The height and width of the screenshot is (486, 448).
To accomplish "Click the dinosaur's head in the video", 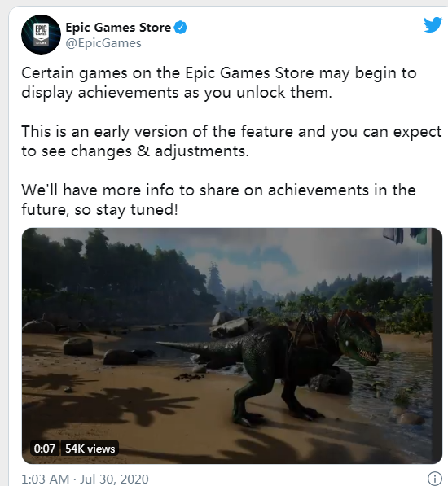I will [360, 339].
